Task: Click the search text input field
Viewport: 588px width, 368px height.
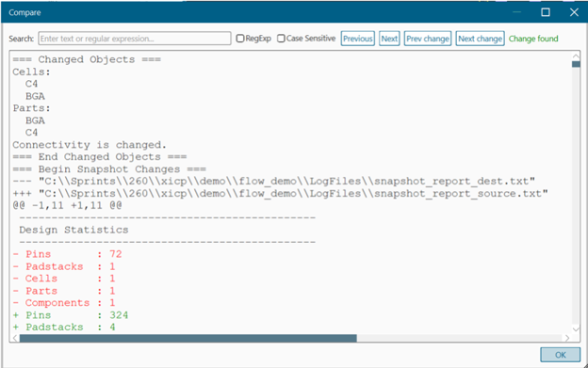Action: coord(134,39)
